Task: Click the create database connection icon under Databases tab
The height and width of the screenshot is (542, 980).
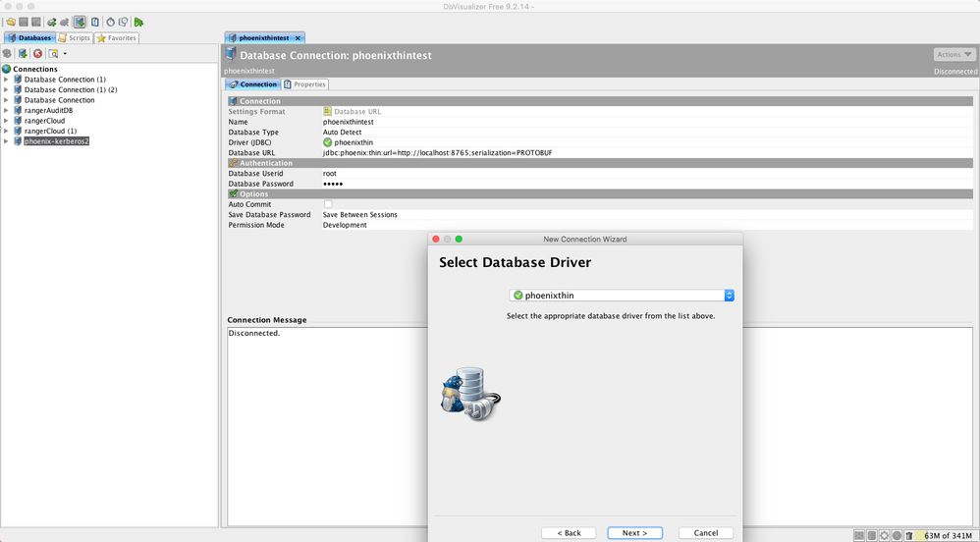Action: pyautogui.click(x=22, y=53)
